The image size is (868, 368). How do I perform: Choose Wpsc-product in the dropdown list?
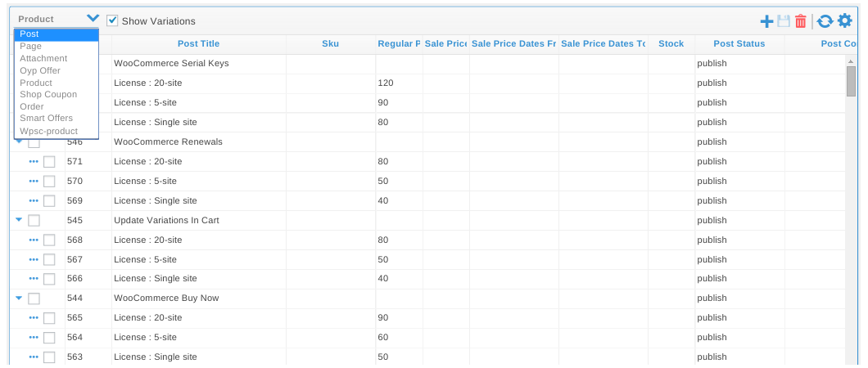[57, 131]
